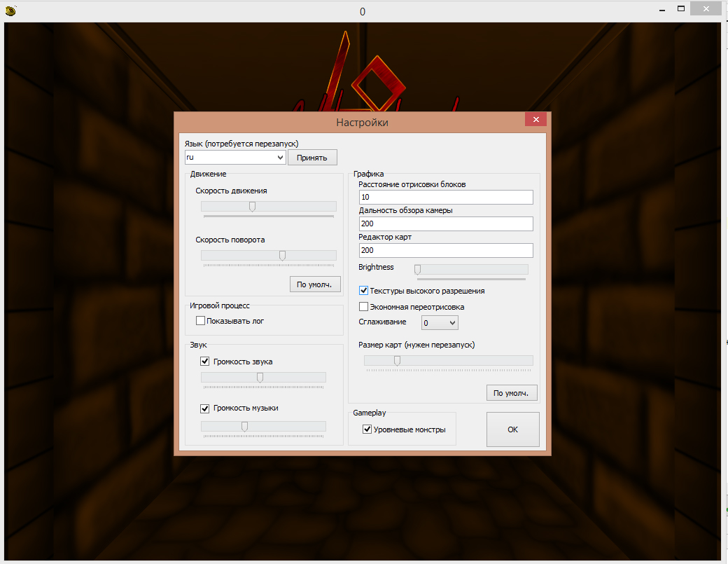
Task: Minimize the main game window
Action: (x=662, y=9)
